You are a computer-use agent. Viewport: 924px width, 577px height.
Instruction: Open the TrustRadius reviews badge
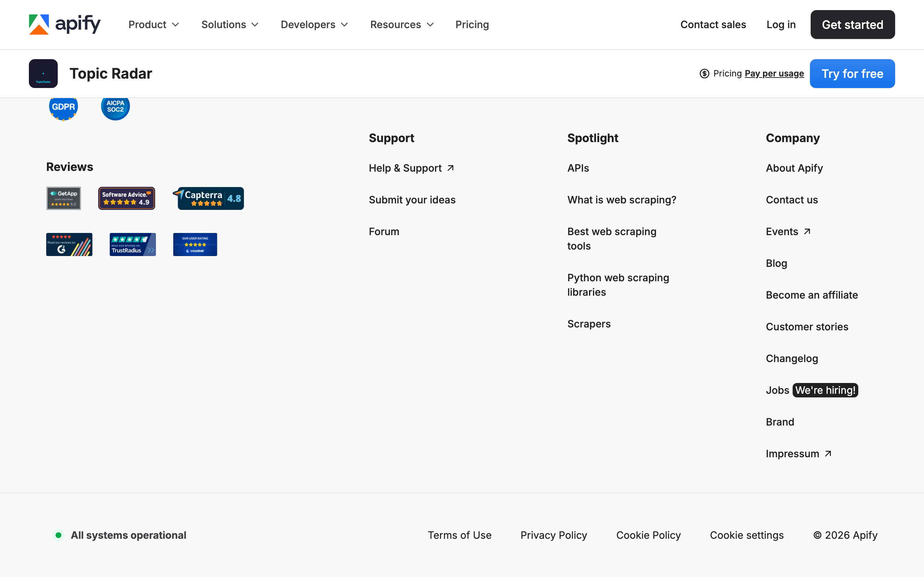point(132,244)
